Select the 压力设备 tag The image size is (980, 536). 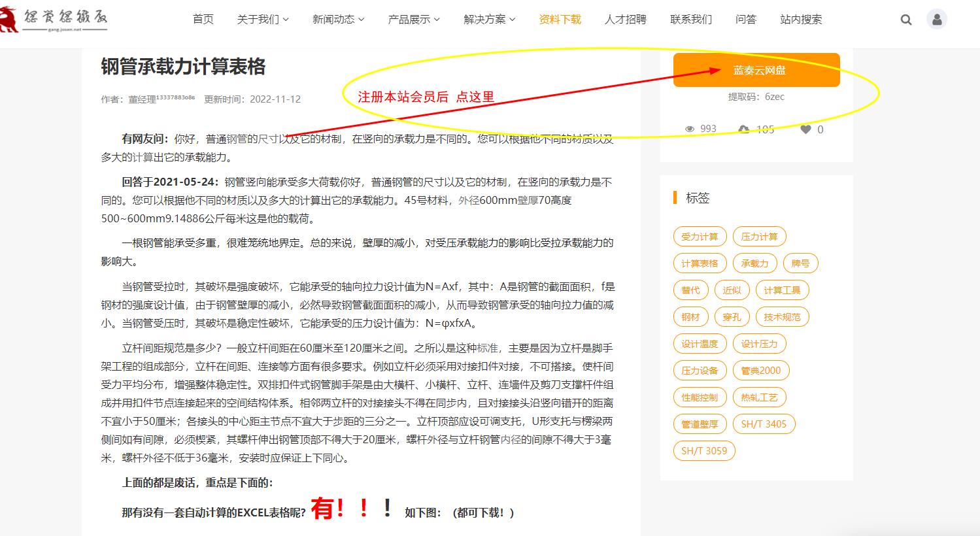click(700, 371)
